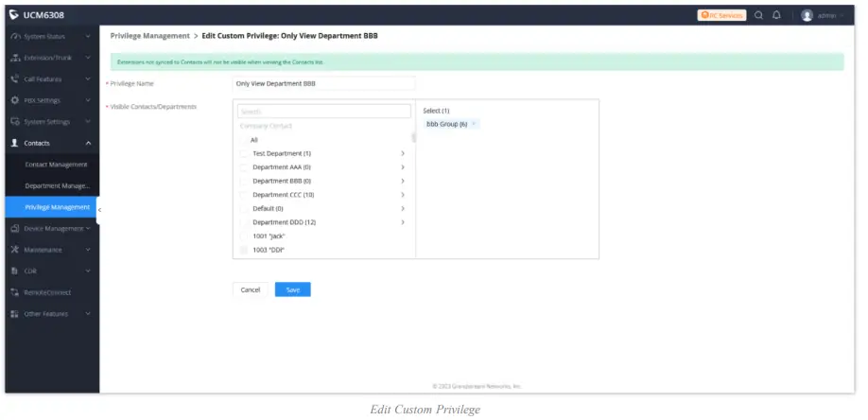Click the RemoteConnect sidebar icon

tap(15, 292)
